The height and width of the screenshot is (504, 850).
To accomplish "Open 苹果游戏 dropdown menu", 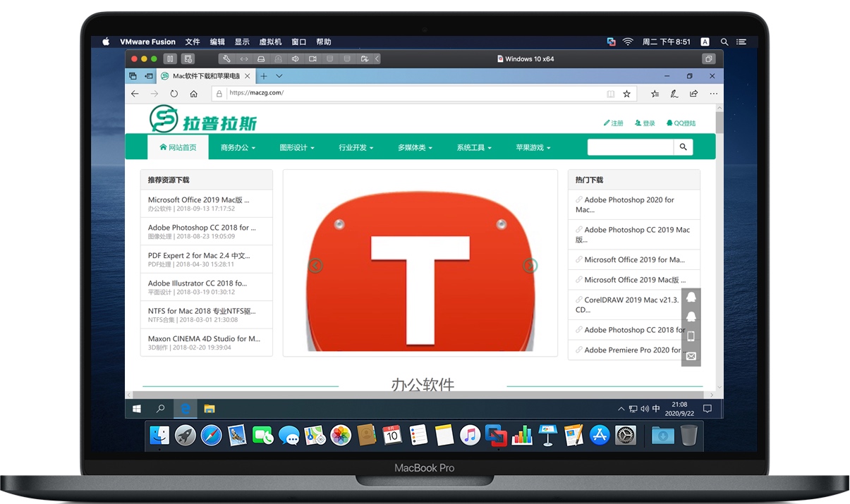I will tap(533, 147).
